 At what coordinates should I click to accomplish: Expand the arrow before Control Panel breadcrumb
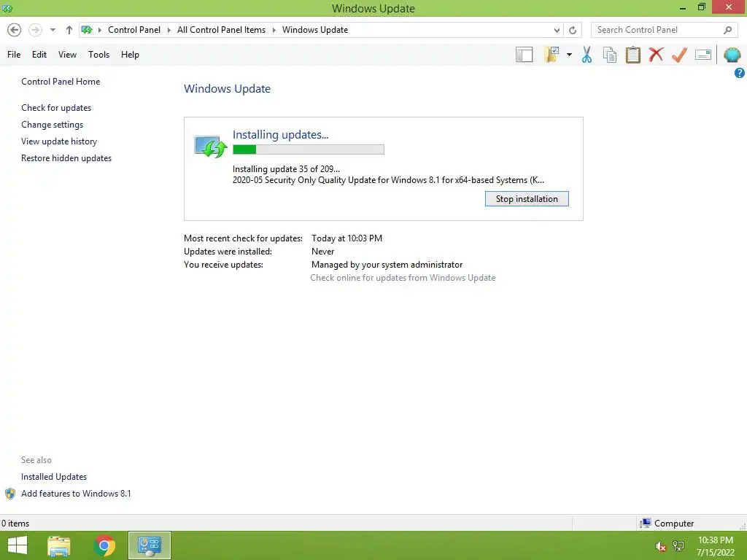[100, 30]
